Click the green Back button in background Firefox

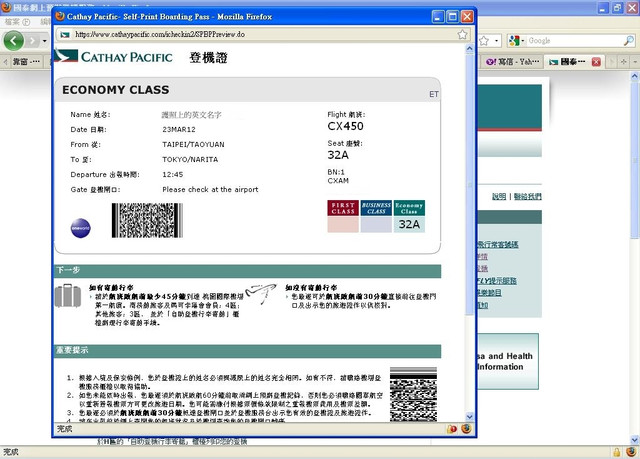coord(13,40)
